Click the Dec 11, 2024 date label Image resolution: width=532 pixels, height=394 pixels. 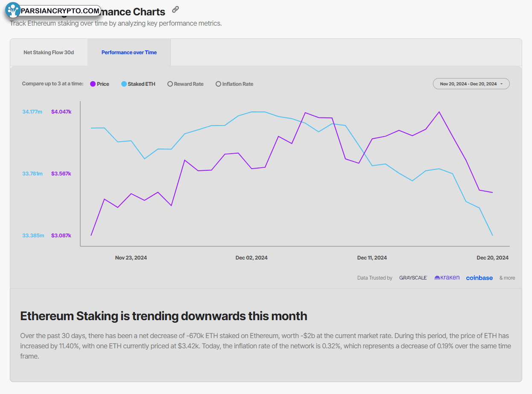pyautogui.click(x=372, y=258)
